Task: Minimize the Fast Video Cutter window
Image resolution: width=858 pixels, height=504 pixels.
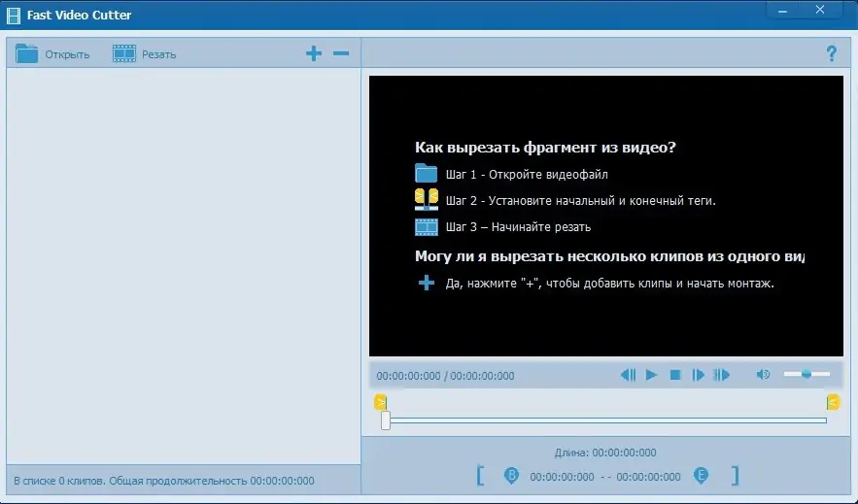Action: (782, 11)
